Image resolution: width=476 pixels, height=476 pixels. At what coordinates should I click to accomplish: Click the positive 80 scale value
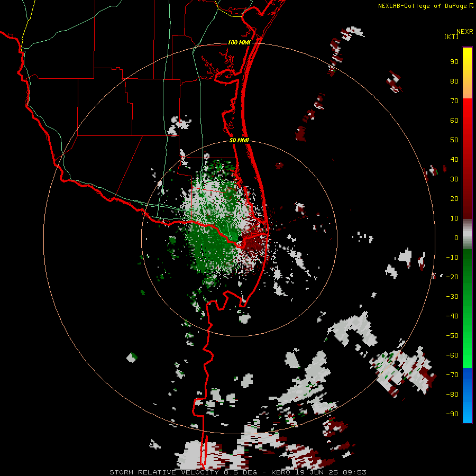point(454,81)
